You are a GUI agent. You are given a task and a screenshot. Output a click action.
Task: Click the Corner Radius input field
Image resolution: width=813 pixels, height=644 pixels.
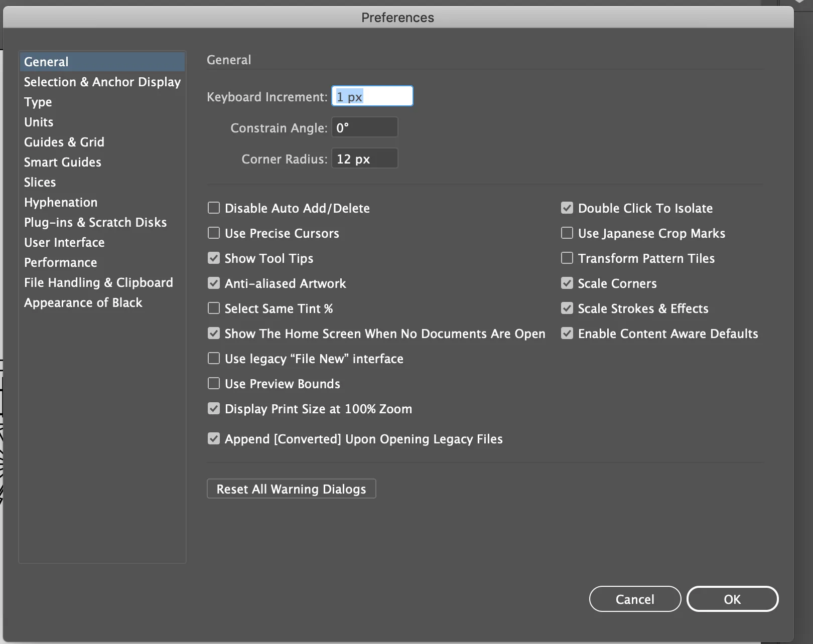(x=364, y=158)
